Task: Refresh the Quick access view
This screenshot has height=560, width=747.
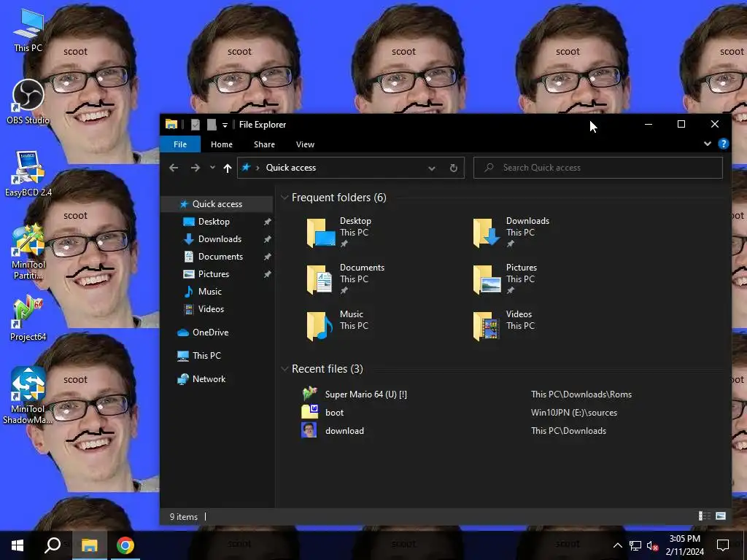Action: coord(454,168)
